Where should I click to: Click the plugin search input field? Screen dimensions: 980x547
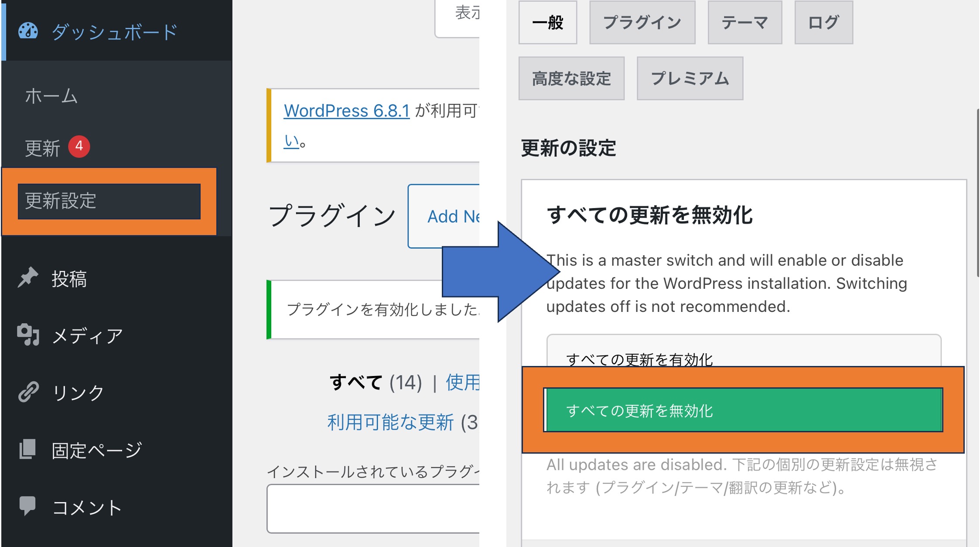pos(373,509)
